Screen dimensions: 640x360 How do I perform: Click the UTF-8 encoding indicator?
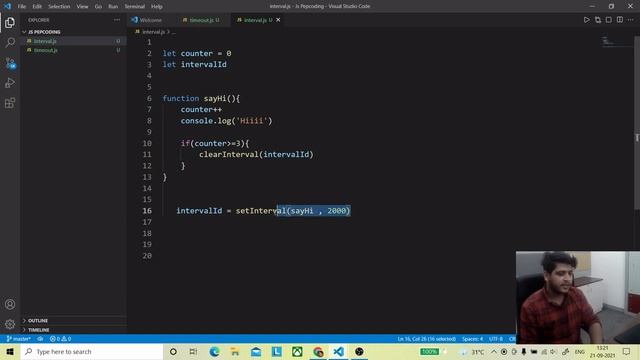(496, 339)
